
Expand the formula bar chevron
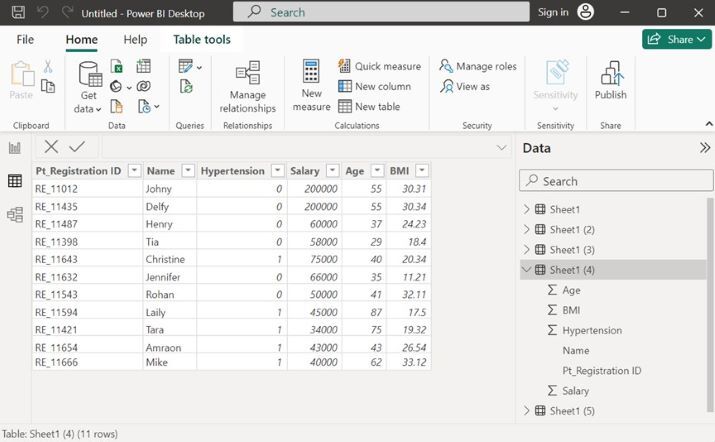502,147
